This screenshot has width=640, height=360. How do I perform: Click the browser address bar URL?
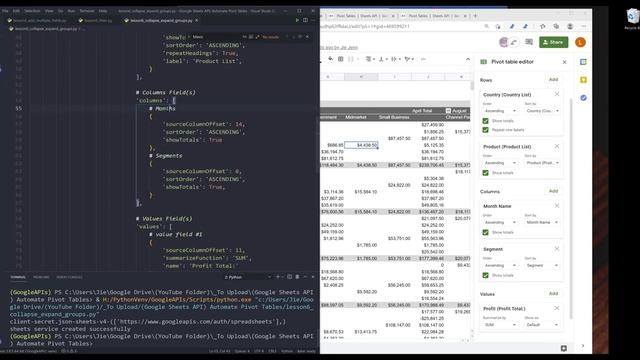[365, 26]
